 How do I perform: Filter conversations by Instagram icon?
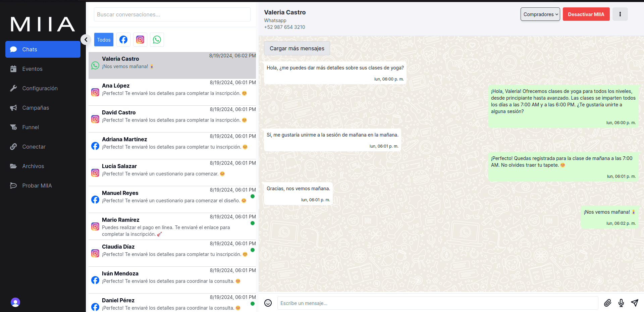[x=140, y=40]
